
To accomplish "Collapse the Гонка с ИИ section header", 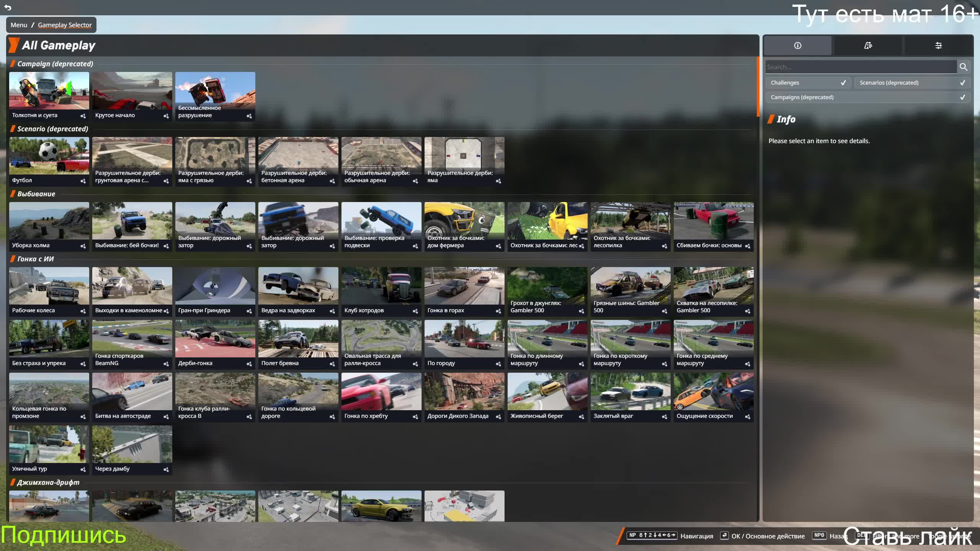I will coord(35,259).
